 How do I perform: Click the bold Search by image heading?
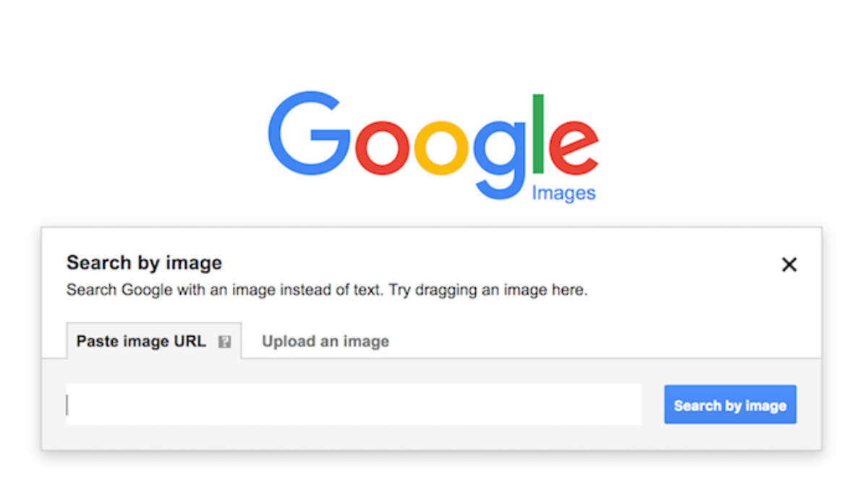144,262
